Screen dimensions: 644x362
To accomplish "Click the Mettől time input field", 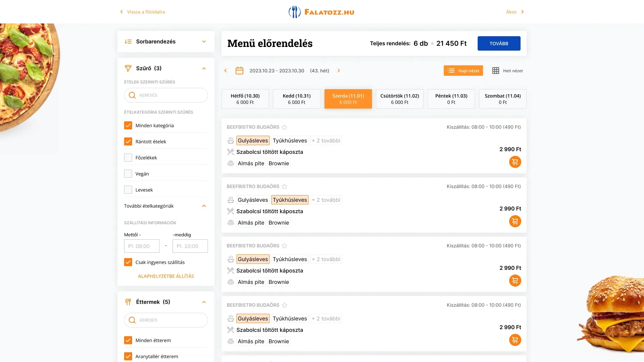I will point(142,246).
